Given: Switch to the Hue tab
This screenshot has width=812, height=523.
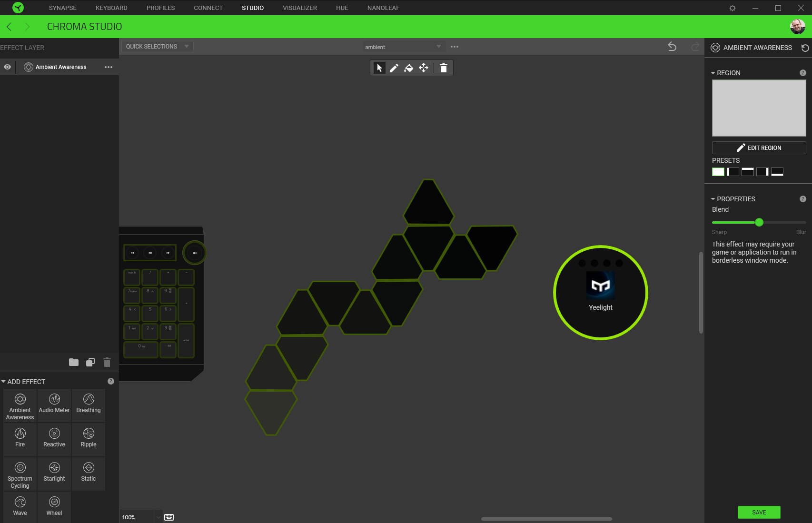Looking at the screenshot, I should tap(342, 8).
